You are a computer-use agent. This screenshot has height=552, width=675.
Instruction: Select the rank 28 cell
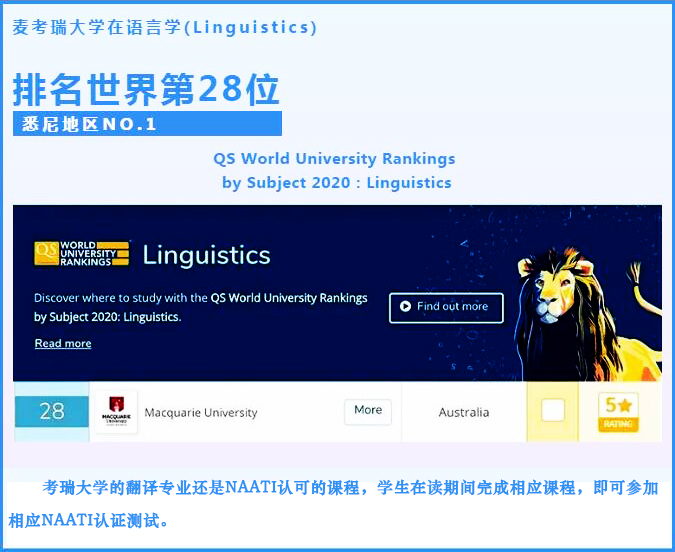coord(52,412)
